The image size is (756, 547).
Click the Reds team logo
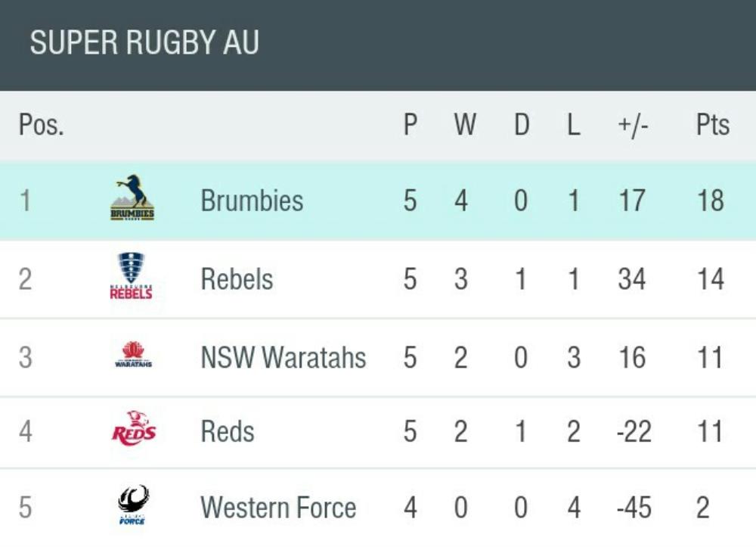134,429
